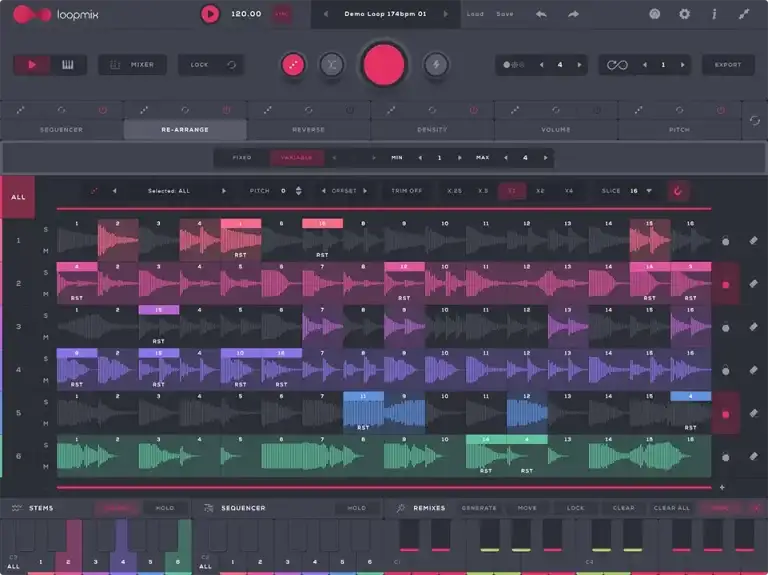The image size is (768, 575).
Task: Click the 120.00 tempo field
Action: 246,14
